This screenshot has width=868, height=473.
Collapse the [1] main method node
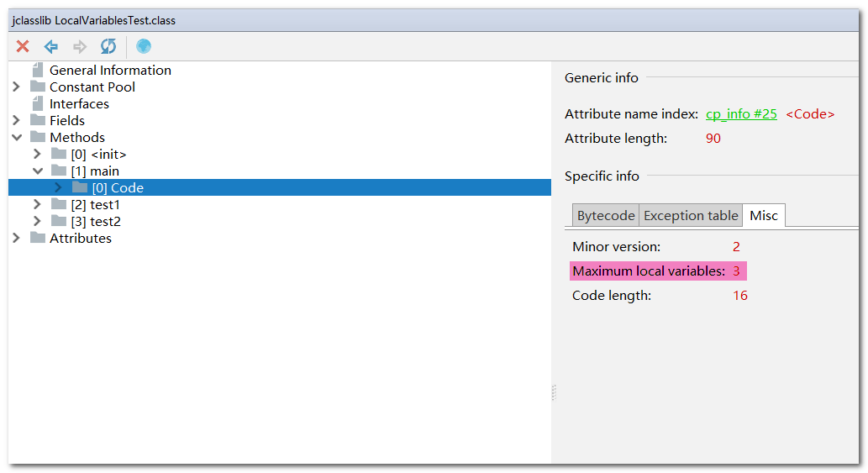[x=38, y=171]
